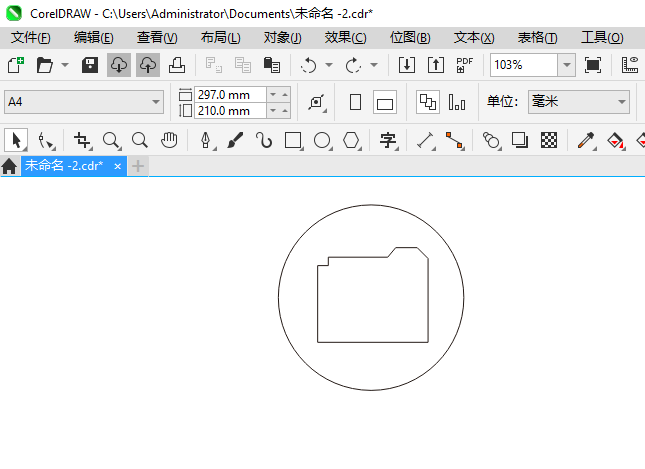Select the Interactive Fill bucket tool

click(x=615, y=141)
